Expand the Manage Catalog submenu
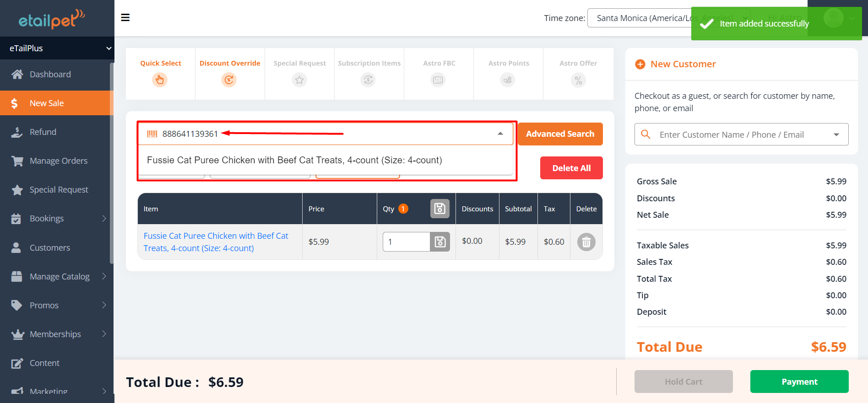 coord(104,276)
